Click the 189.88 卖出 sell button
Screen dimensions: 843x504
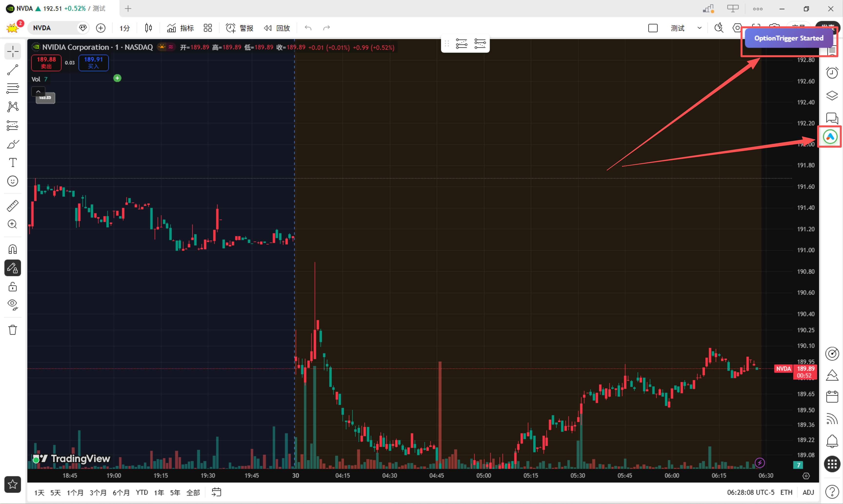pyautogui.click(x=46, y=63)
